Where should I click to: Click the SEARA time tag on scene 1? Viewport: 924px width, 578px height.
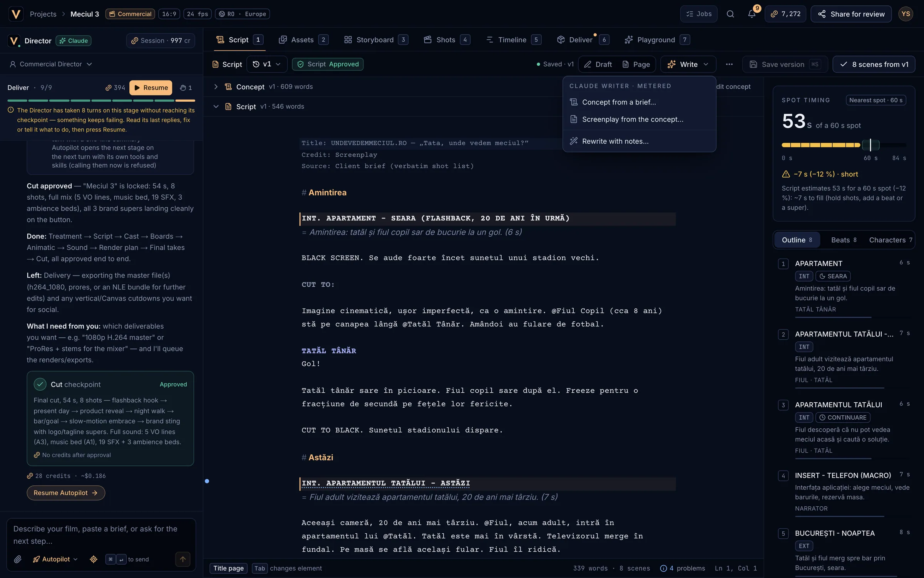833,276
